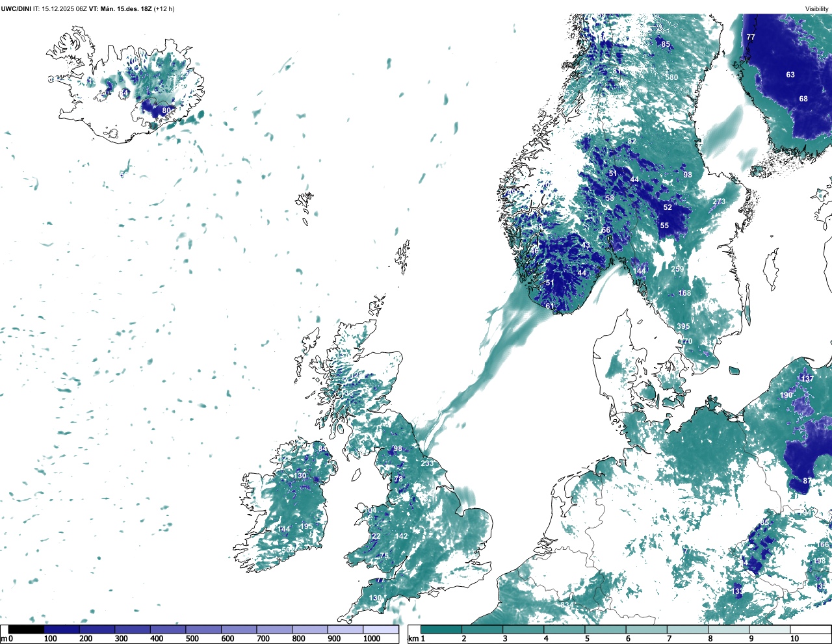Click the '168' value in southern Sweden
This screenshot has height=644, width=832.
coord(685,293)
